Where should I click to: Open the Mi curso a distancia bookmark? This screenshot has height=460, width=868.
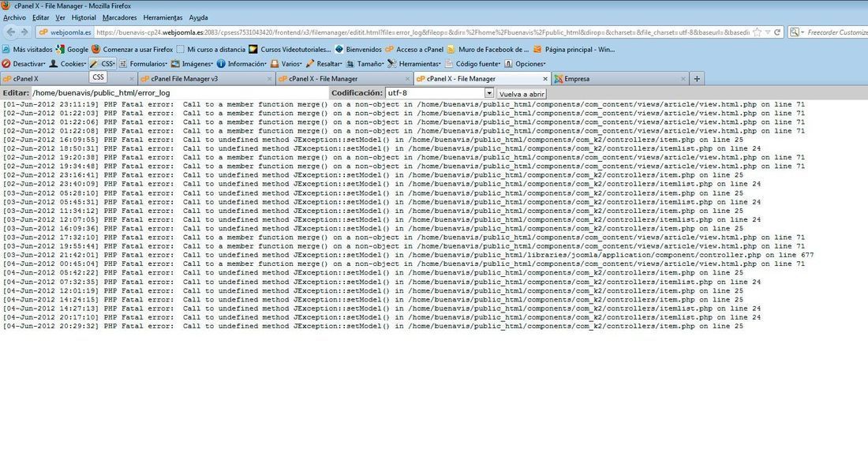(211, 49)
